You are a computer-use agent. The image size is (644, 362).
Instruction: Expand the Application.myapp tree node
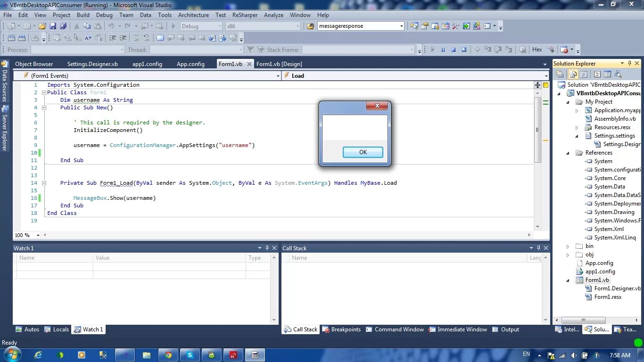[577, 110]
